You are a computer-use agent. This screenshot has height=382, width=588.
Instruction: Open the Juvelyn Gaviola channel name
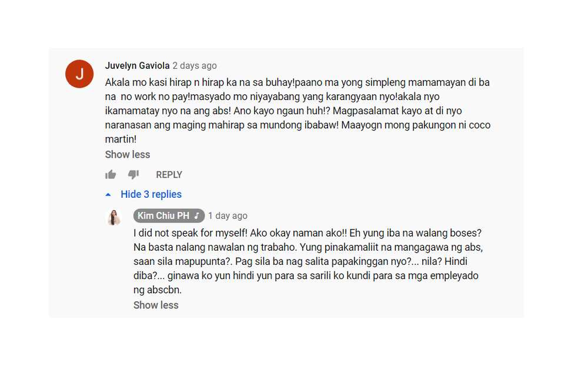pyautogui.click(x=137, y=66)
